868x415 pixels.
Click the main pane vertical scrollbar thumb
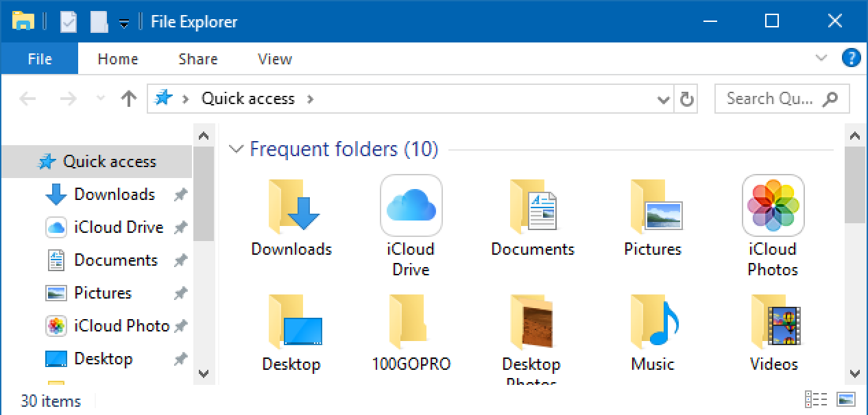pos(854,184)
